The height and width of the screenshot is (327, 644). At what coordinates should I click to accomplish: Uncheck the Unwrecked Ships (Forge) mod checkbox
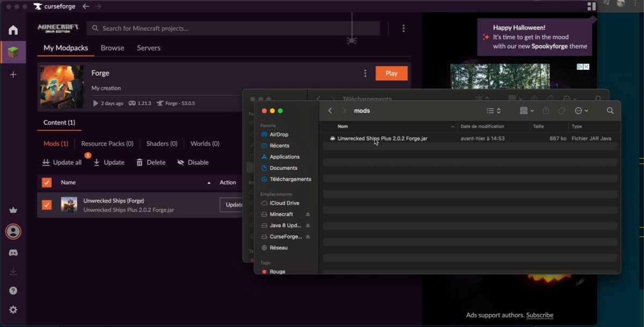(47, 205)
